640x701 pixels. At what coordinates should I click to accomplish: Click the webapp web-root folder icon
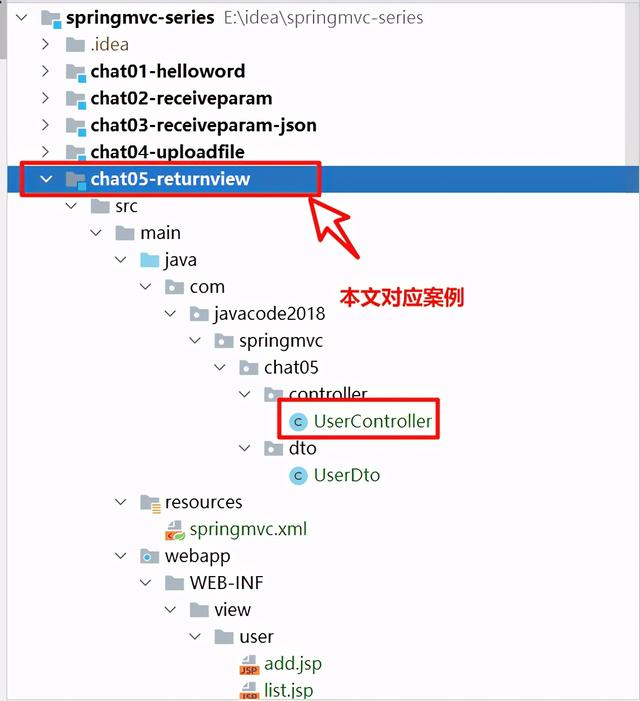149,557
